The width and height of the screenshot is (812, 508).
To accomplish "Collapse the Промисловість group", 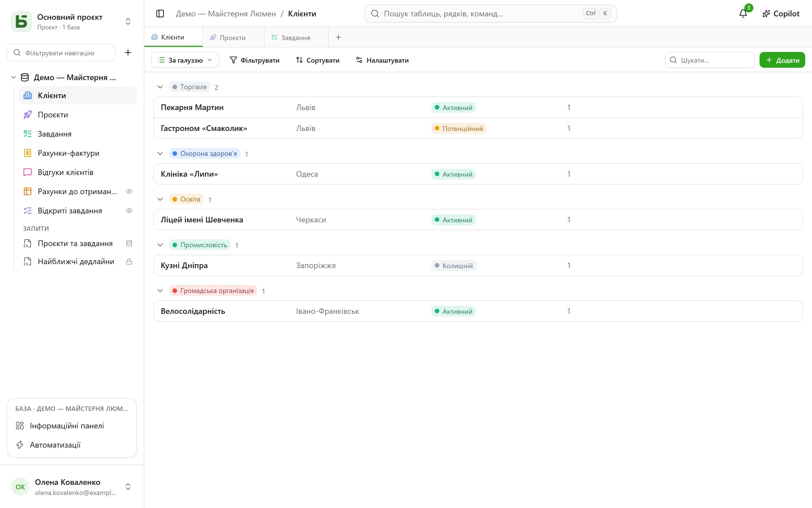I will (x=160, y=245).
